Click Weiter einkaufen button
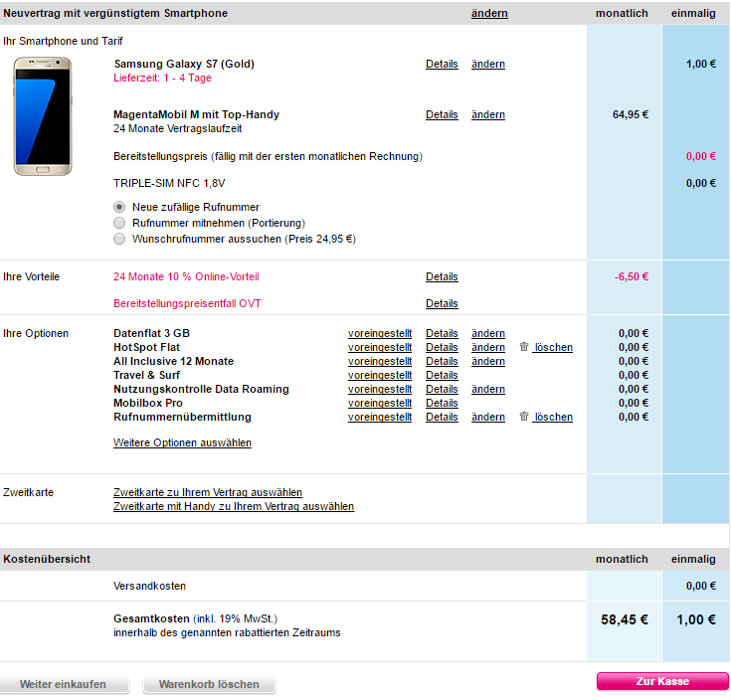This screenshot has width=731, height=700. point(64,684)
